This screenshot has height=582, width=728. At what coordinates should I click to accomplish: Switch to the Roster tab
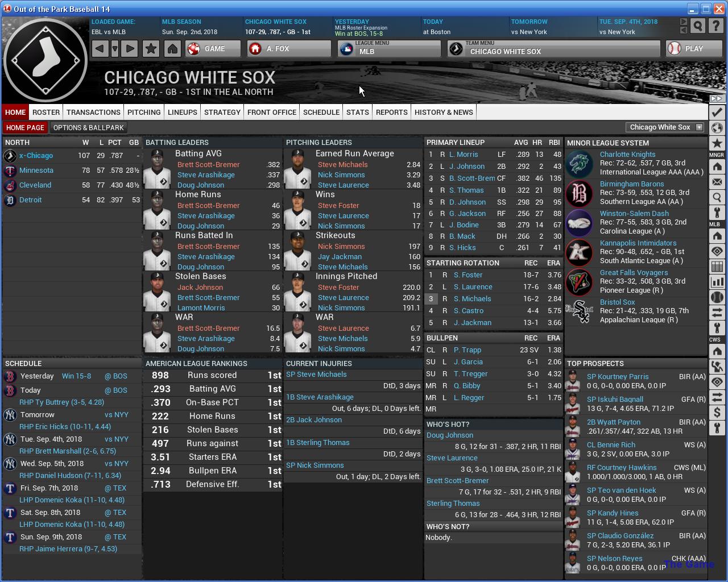[46, 112]
